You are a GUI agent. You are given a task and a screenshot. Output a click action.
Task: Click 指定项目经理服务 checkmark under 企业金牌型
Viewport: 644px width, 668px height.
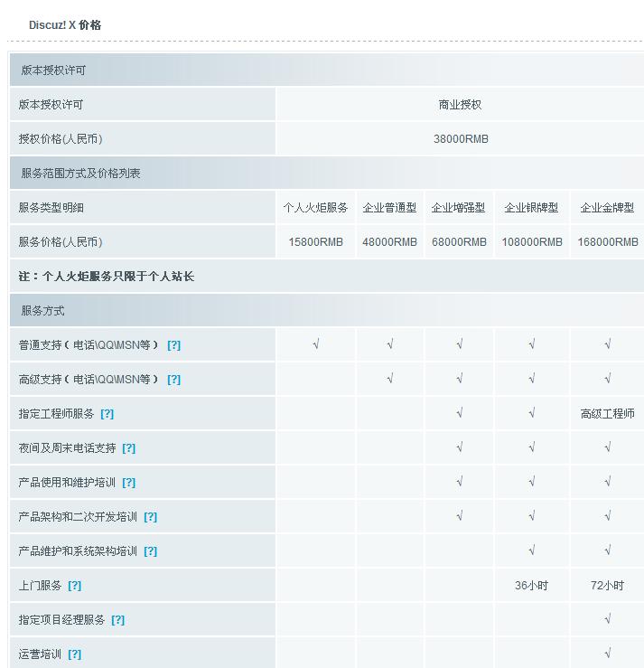click(607, 619)
